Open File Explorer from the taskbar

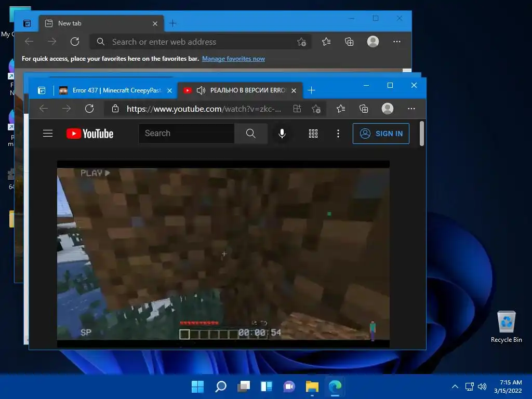point(312,387)
